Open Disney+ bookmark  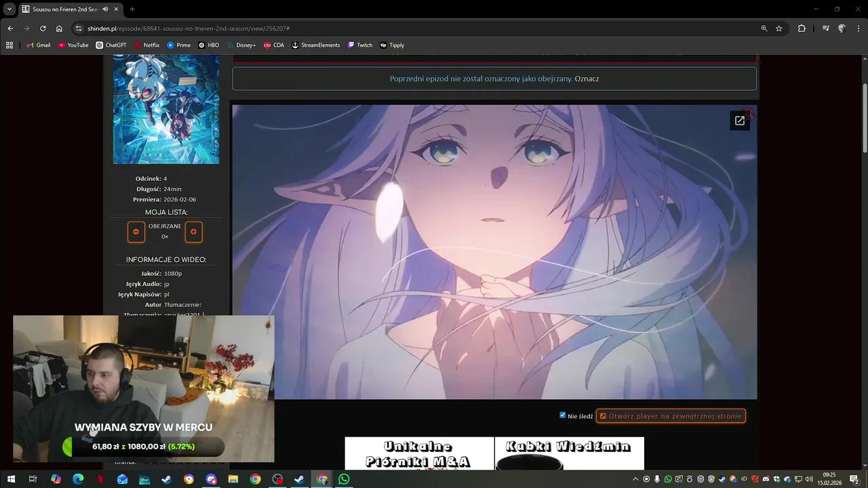coord(241,45)
